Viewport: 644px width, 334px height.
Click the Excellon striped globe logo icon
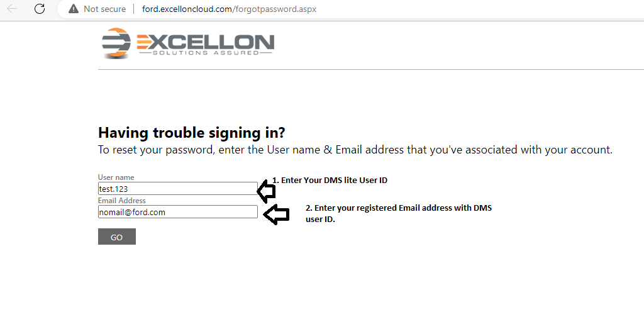[116, 43]
